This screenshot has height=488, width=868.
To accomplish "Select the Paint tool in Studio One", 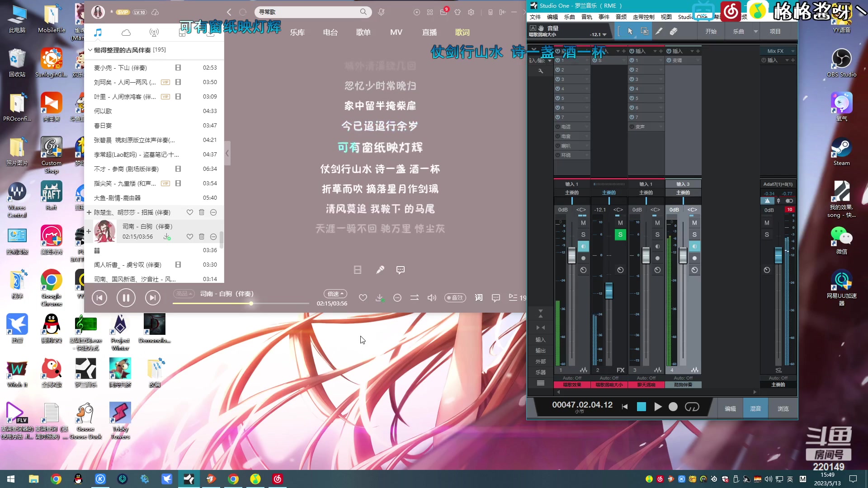I will (659, 32).
